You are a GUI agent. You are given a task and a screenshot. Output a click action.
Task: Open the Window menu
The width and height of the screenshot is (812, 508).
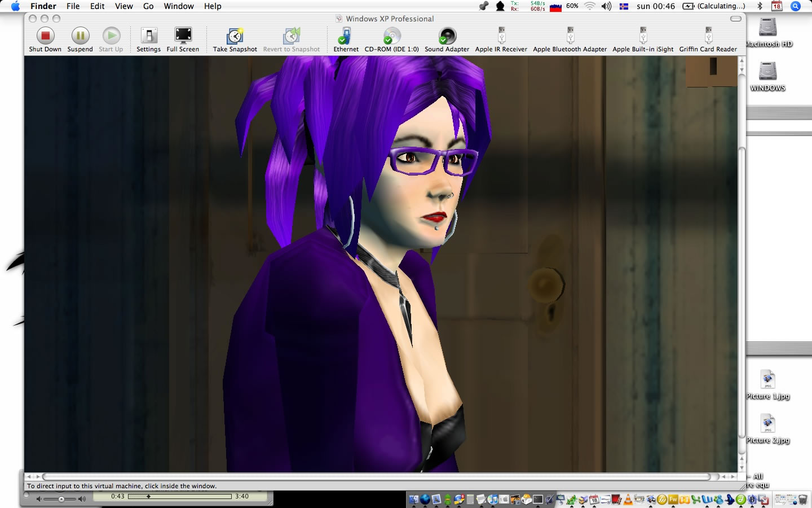coord(179,6)
